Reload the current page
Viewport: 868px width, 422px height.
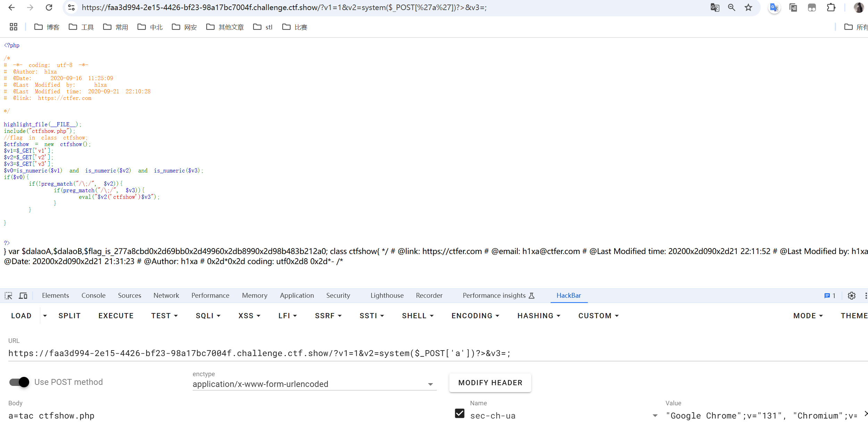[49, 7]
